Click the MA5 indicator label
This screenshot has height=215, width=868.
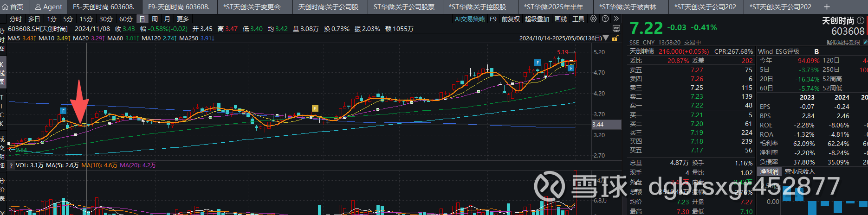point(14,38)
